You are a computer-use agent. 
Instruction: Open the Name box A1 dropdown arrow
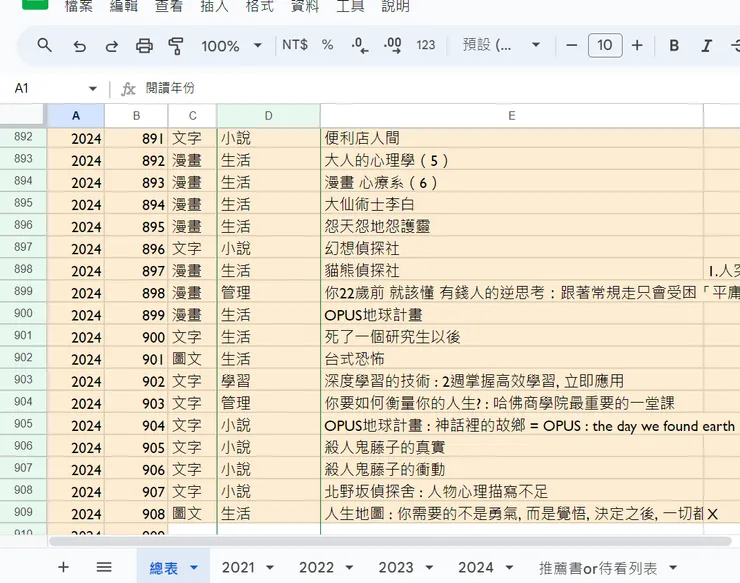[x=92, y=88]
